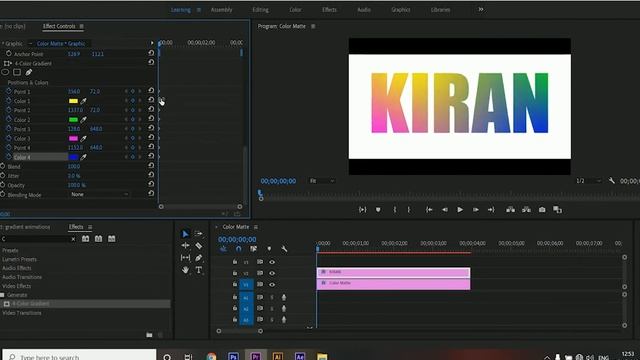Select the Type tool
The width and height of the screenshot is (640, 360).
(x=199, y=270)
